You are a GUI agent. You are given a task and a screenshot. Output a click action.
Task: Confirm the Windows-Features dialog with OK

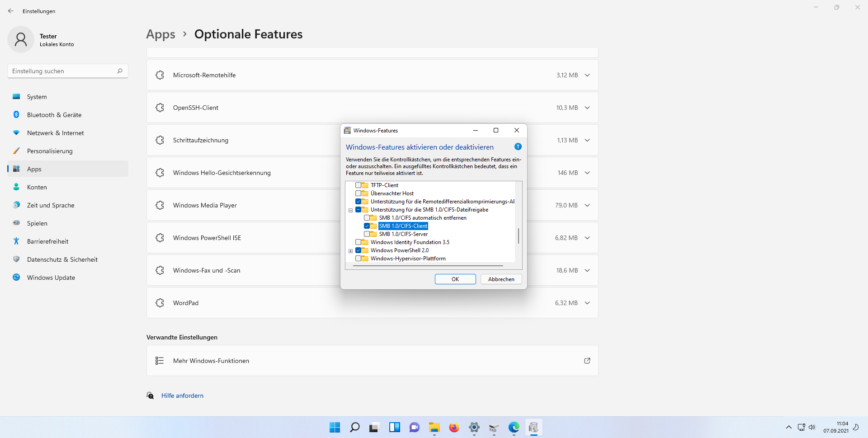pos(455,279)
